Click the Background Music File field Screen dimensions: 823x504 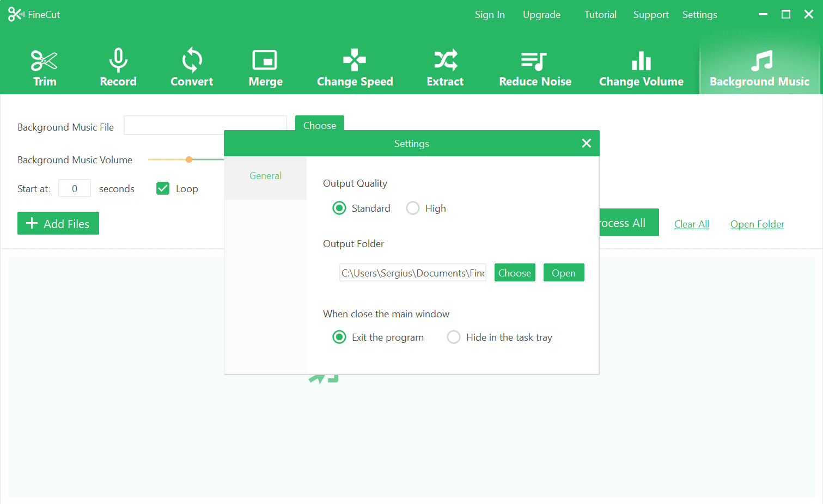click(x=205, y=125)
